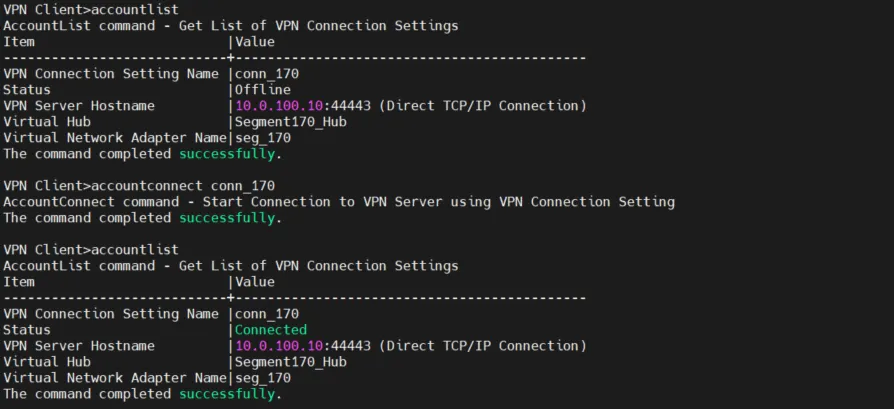The height and width of the screenshot is (409, 894).
Task: Click the green Connected status text
Action: (x=270, y=330)
